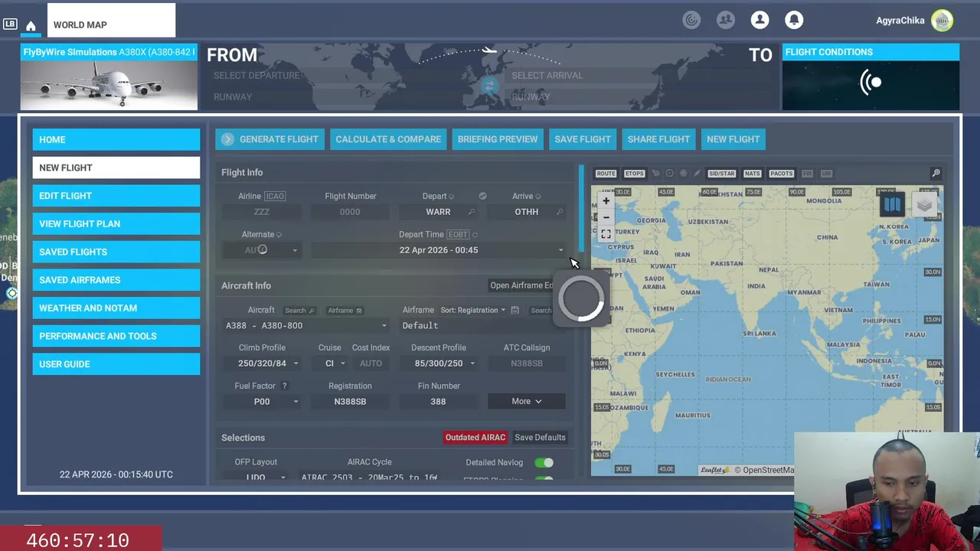Click the LB bumper icon at top left
Screen dimensions: 980x551
pos(10,24)
